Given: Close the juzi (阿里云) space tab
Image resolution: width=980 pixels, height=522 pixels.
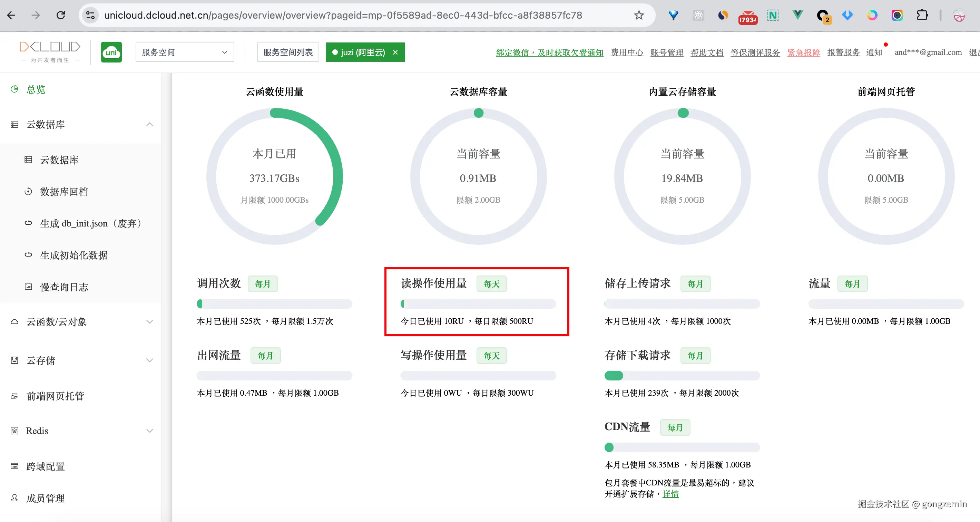Looking at the screenshot, I should click(396, 52).
